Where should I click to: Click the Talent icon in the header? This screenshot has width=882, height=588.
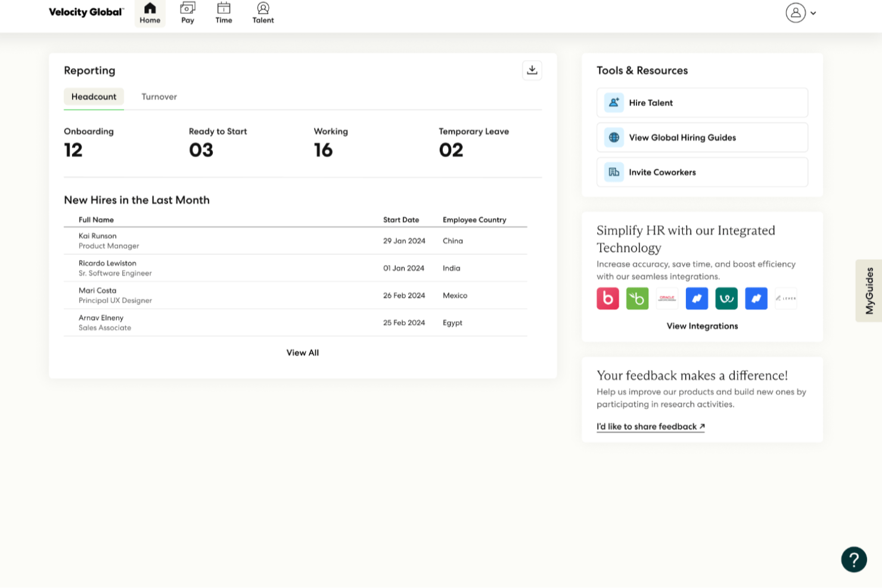263,12
